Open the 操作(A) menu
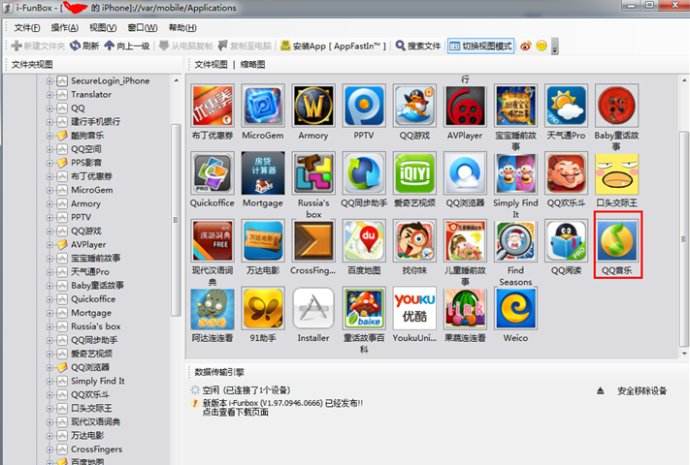The width and height of the screenshot is (690, 465). pyautogui.click(x=64, y=28)
